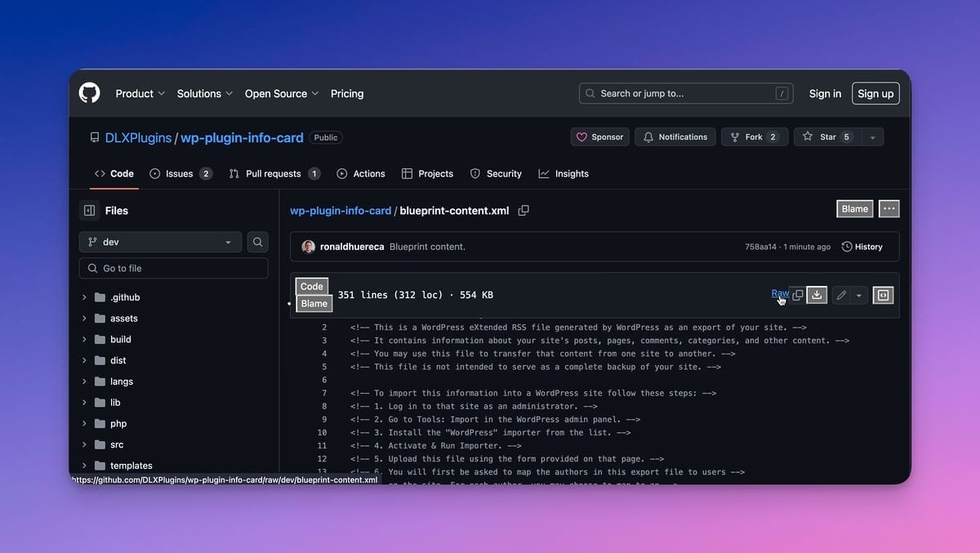Toggle to Blame view in file header
The image size is (980, 553).
(x=854, y=209)
